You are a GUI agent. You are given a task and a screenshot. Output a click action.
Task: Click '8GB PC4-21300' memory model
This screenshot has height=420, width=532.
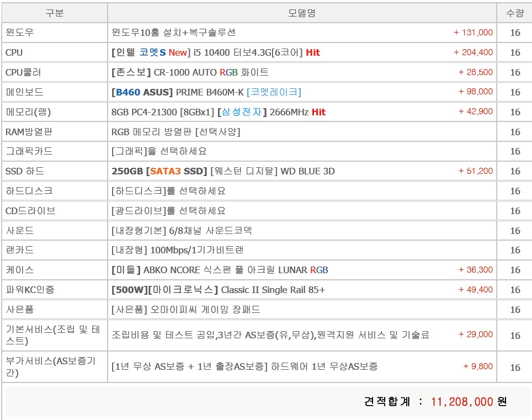pyautogui.click(x=144, y=112)
